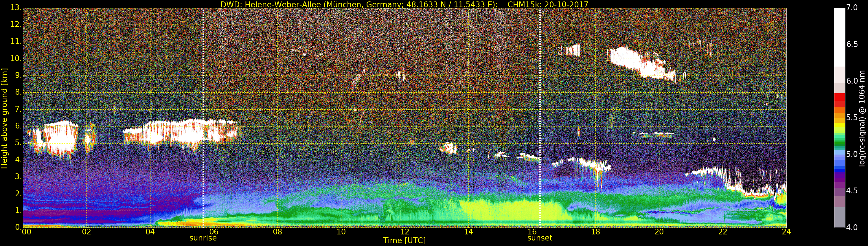The width and height of the screenshot is (868, 246).
Task: Click the white section of the colorbar
Action: point(839,37)
